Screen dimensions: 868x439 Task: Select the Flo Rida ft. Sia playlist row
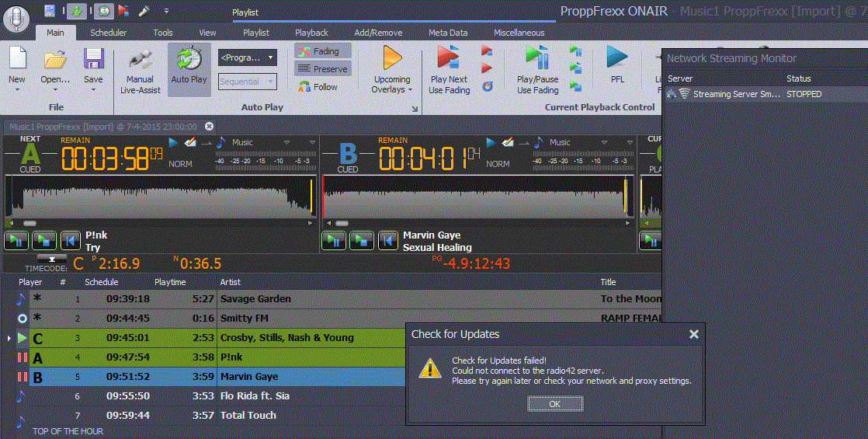click(255, 396)
